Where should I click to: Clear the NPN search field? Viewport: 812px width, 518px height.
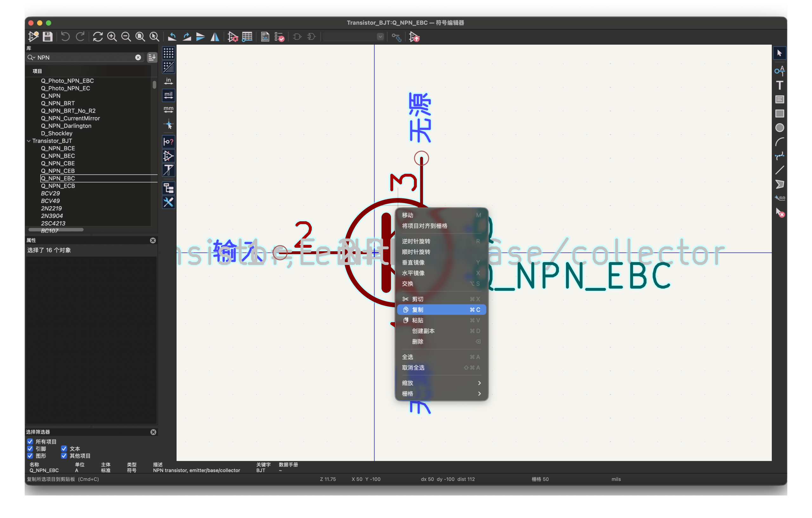[x=138, y=57]
